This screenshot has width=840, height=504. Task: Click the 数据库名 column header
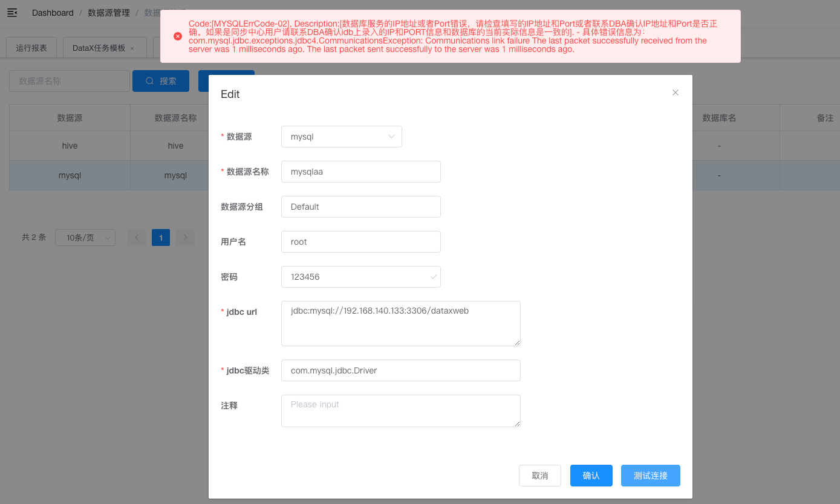click(719, 118)
